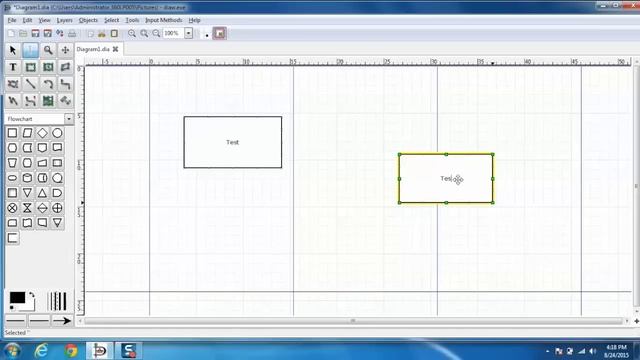
Task: Open the end arrow style button
Action: tap(62, 321)
